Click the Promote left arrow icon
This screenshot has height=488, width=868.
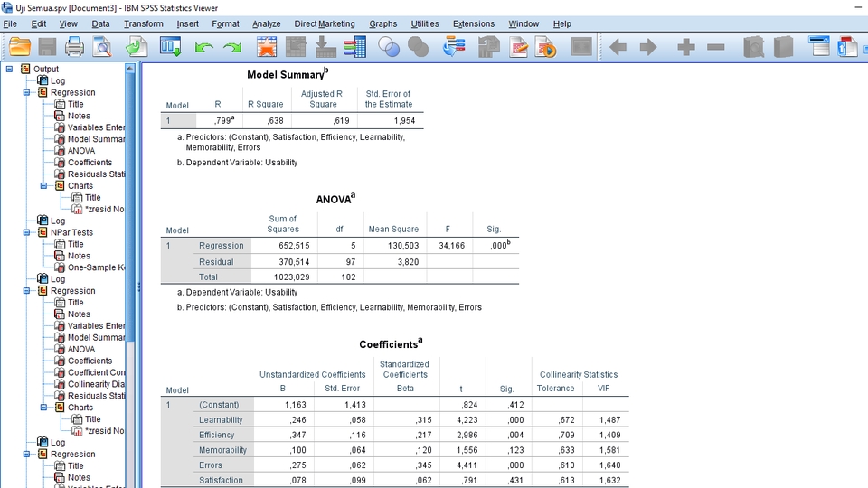tap(618, 47)
